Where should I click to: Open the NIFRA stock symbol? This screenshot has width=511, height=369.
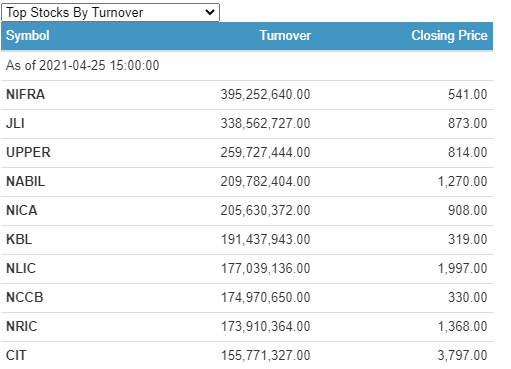tap(25, 94)
